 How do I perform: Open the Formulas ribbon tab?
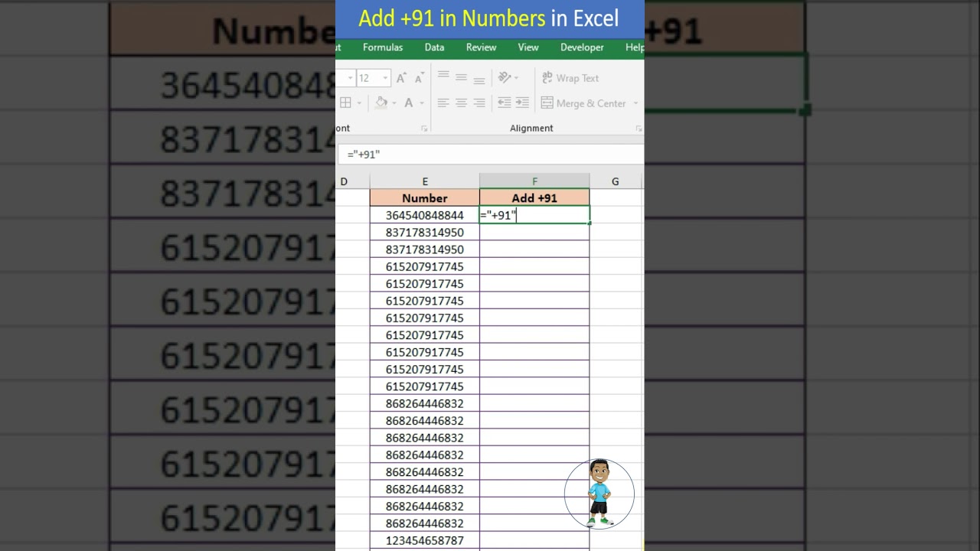pyautogui.click(x=383, y=47)
